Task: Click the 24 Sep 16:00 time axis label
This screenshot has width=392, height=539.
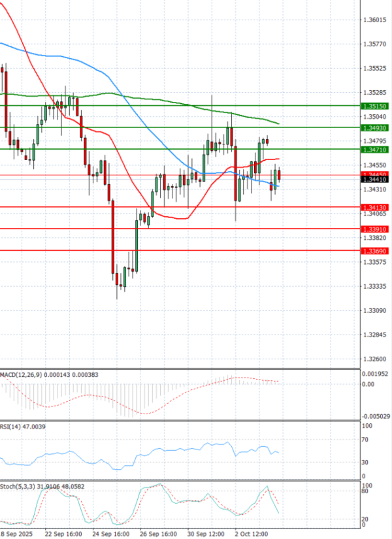Action: pyautogui.click(x=110, y=534)
